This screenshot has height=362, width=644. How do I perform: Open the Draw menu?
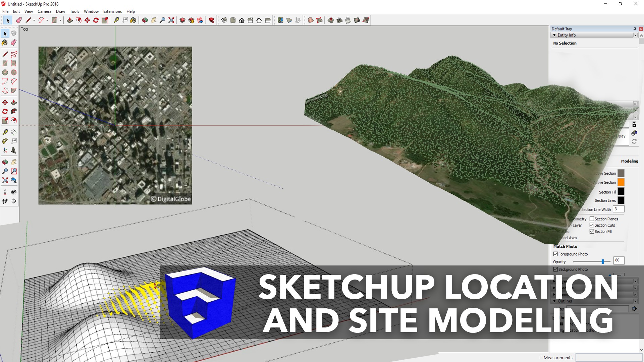tap(60, 11)
